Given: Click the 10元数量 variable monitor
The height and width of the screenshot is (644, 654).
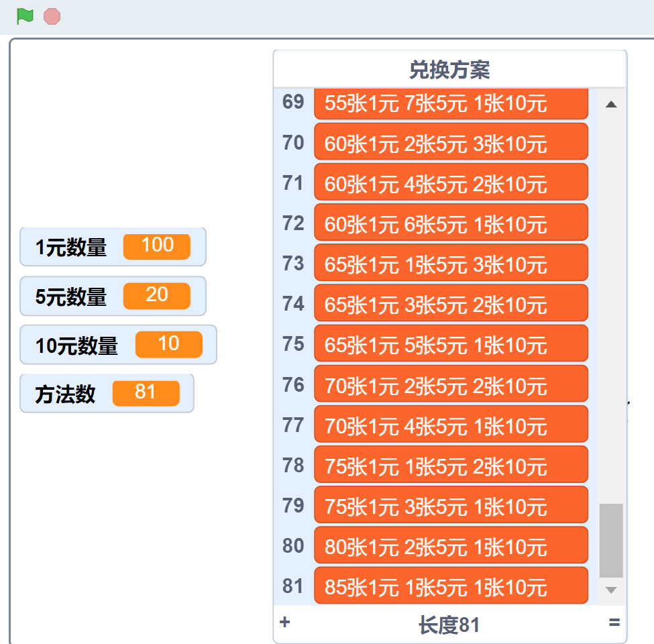Looking at the screenshot, I should coord(118,345).
